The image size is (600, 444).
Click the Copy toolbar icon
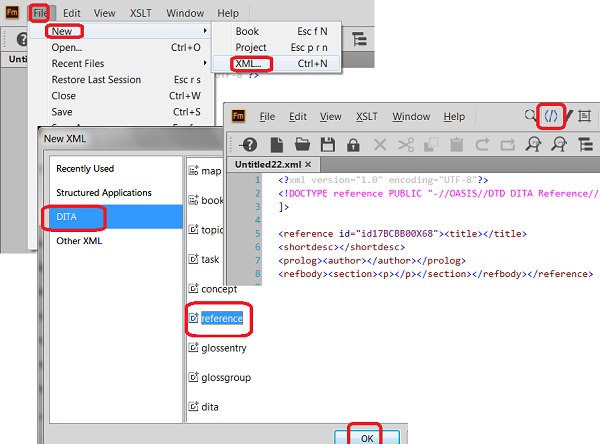click(x=431, y=145)
